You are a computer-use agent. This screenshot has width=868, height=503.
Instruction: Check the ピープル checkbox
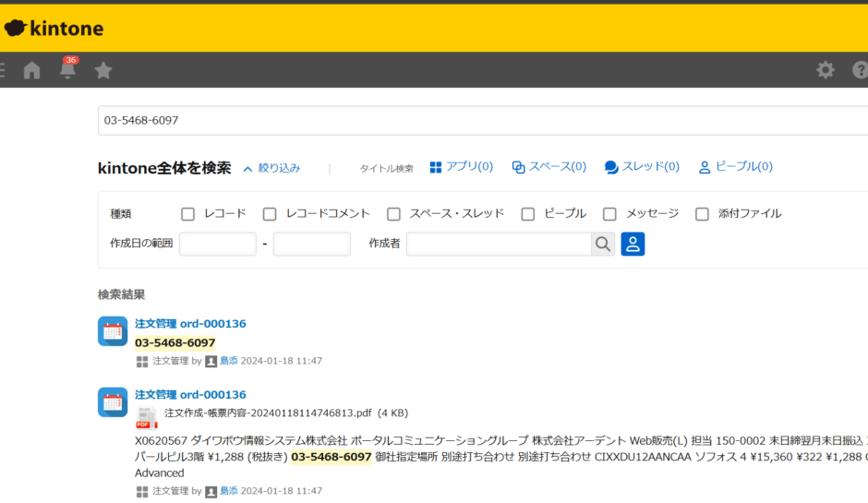click(x=528, y=214)
